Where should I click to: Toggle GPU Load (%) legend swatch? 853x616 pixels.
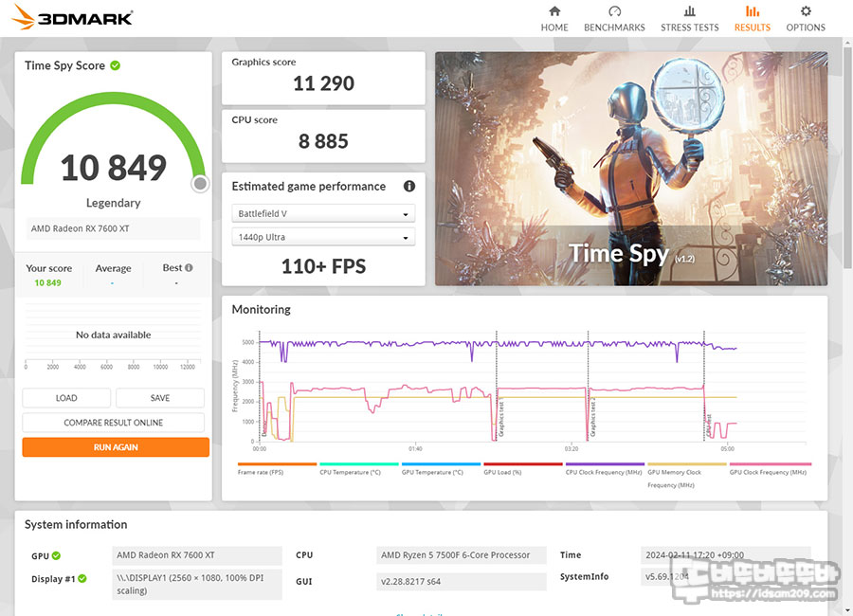click(x=523, y=464)
